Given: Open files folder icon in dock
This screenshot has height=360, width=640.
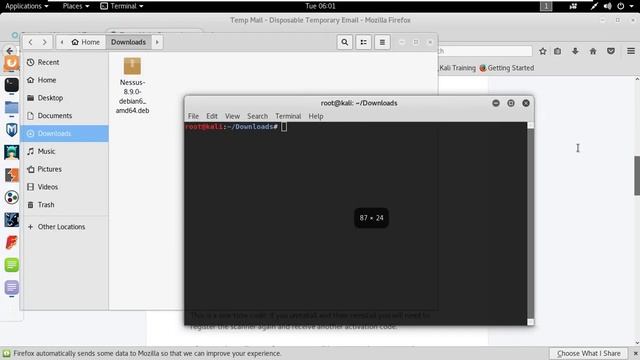Looking at the screenshot, I should (11, 107).
